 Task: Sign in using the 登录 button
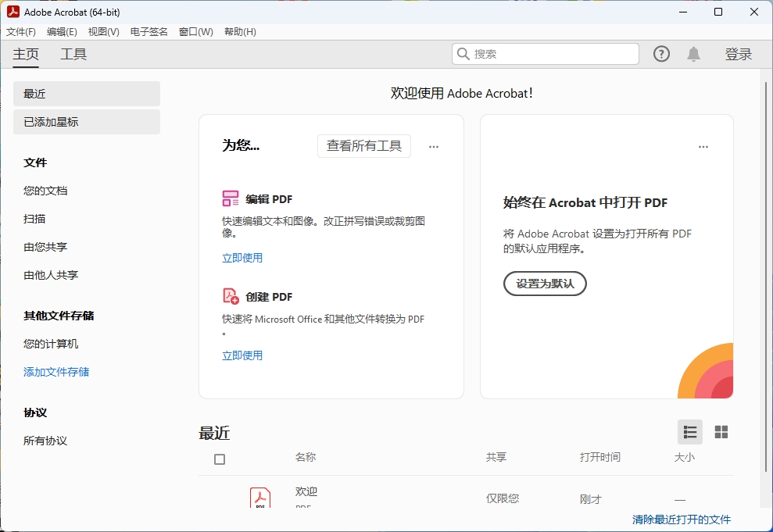(738, 54)
